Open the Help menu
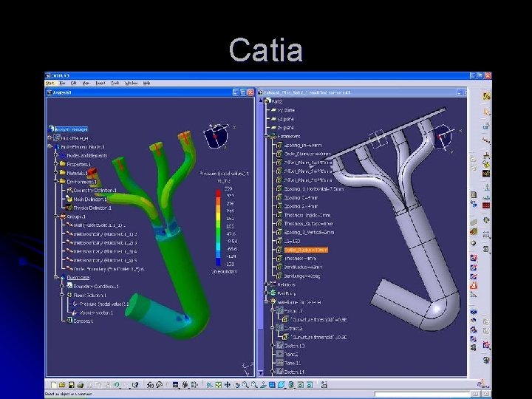Viewport: 532px width, 399px height. coord(146,83)
